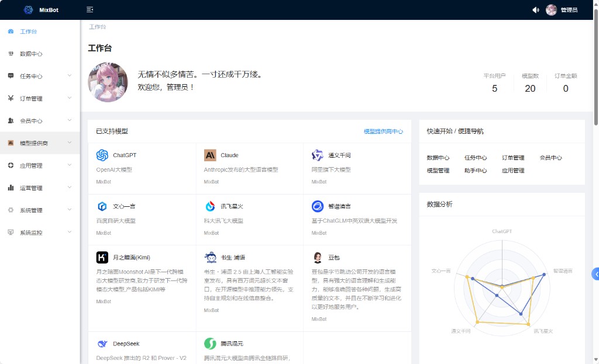Open 数据中心 in the sidebar menu
This screenshot has height=364, width=599.
[40, 54]
